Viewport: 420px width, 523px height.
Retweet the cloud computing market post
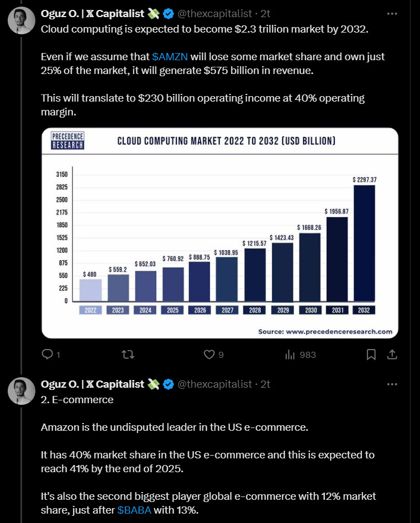(128, 355)
